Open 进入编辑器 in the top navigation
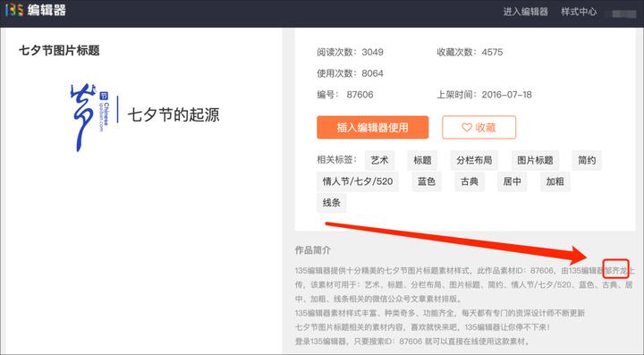 (525, 12)
